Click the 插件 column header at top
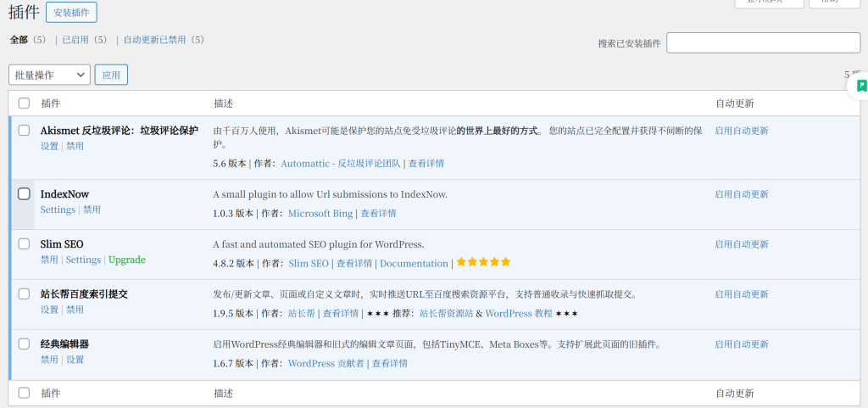The width and height of the screenshot is (868, 408). [x=51, y=103]
